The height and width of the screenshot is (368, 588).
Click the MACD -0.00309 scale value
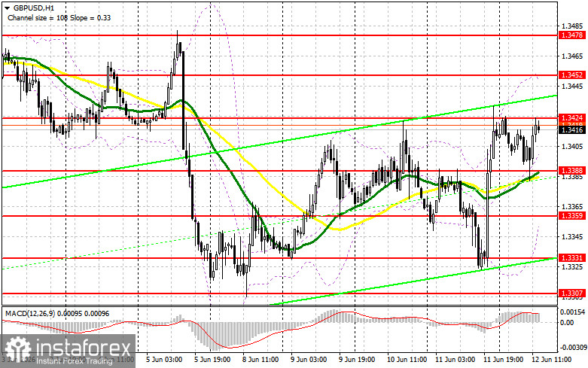click(x=573, y=348)
